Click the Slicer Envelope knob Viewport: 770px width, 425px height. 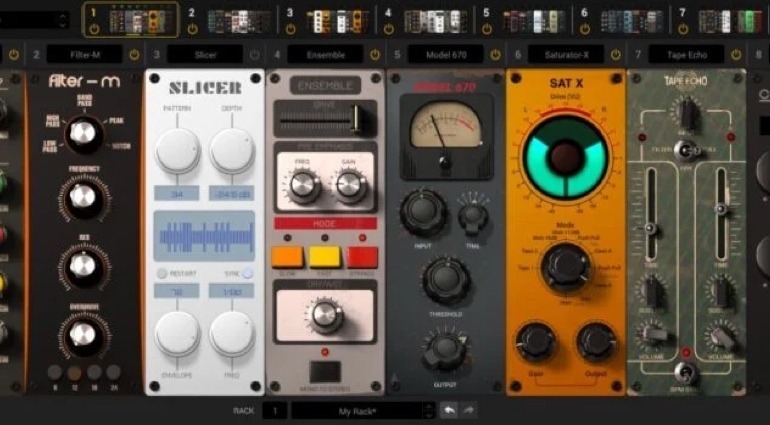point(177,334)
